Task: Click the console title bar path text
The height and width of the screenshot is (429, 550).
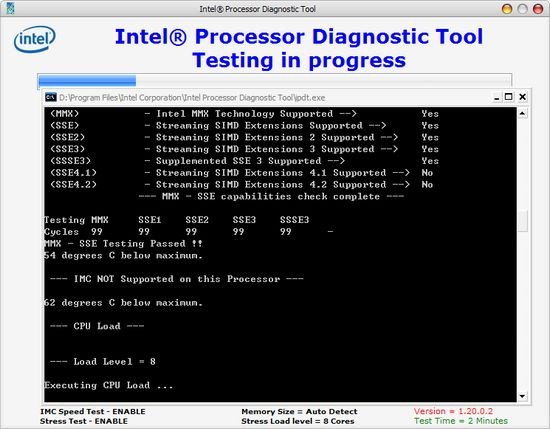Action: click(192, 98)
